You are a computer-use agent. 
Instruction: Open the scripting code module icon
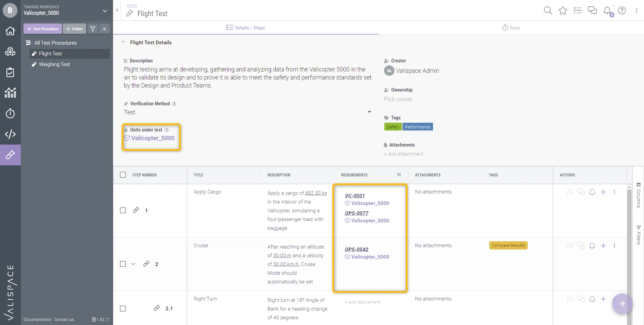tap(10, 134)
